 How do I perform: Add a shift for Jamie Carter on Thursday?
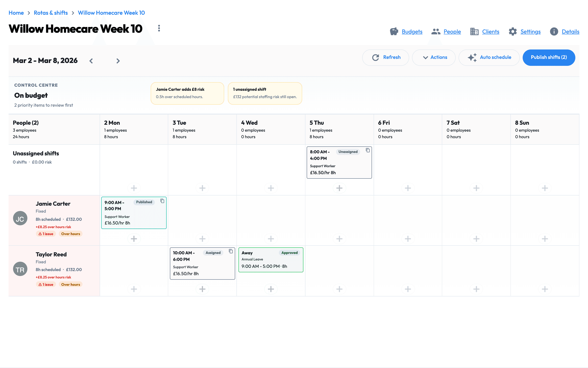click(x=340, y=239)
